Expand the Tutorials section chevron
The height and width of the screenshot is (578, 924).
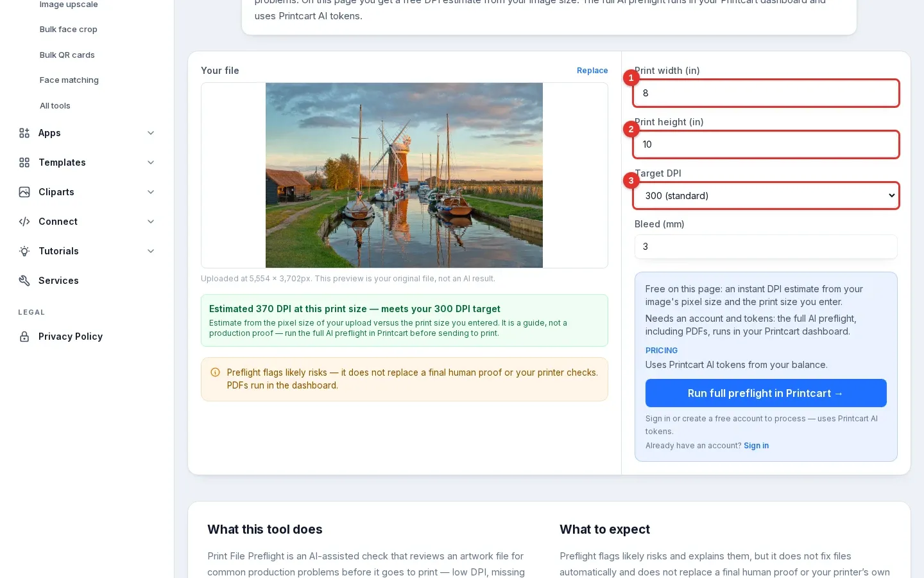point(151,251)
